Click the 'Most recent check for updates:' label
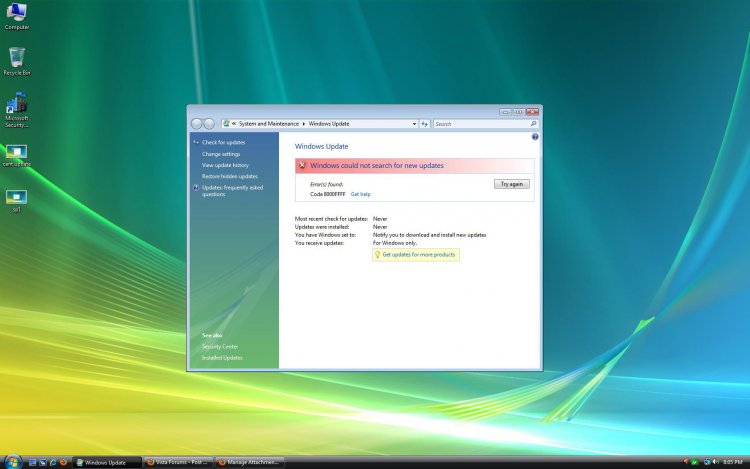Image resolution: width=750 pixels, height=469 pixels. 331,219
